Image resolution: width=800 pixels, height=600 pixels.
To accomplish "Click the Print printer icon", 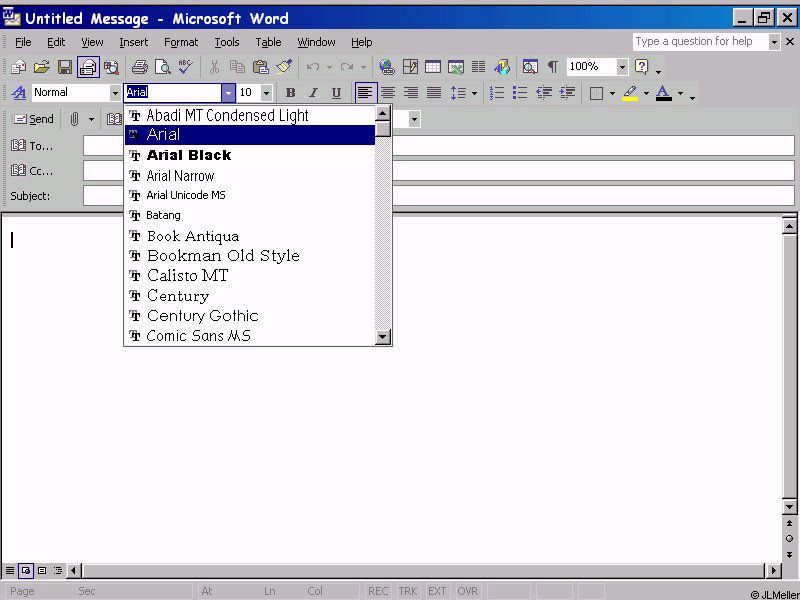I will tap(140, 67).
